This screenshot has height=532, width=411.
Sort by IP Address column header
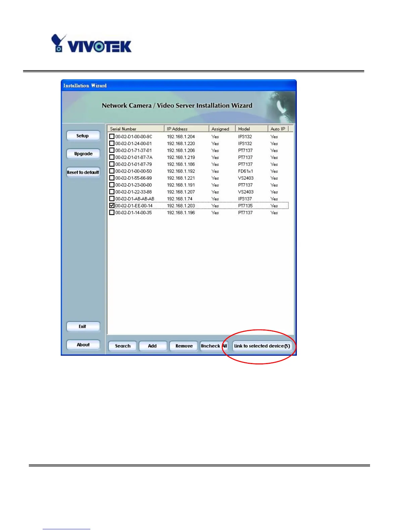pyautogui.click(x=186, y=129)
